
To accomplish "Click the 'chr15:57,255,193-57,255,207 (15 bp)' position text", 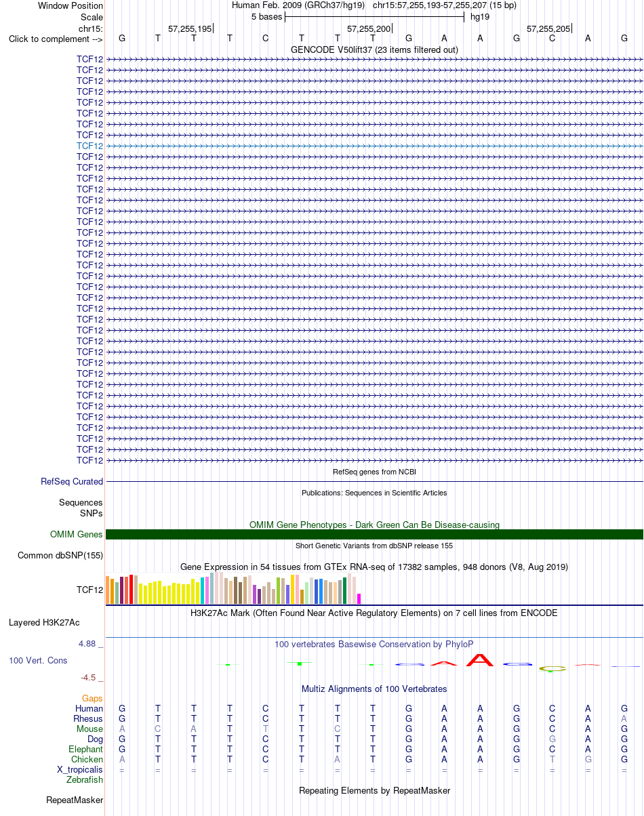I will click(x=445, y=5).
